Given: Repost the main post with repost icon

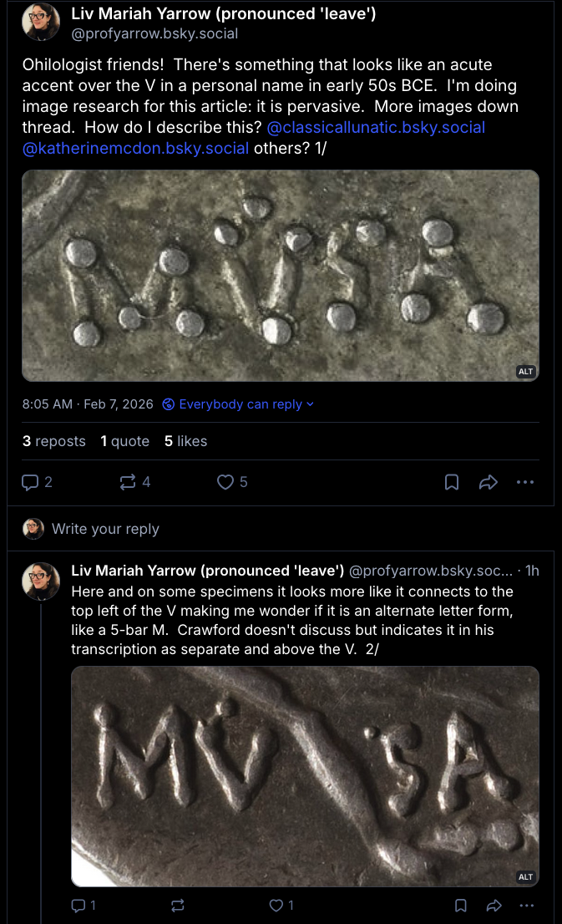Looking at the screenshot, I should [128, 482].
